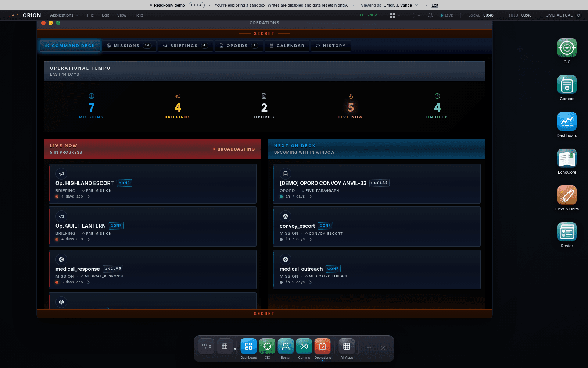Open the window layout grid dropdown
The image size is (588, 368).
(395, 15)
